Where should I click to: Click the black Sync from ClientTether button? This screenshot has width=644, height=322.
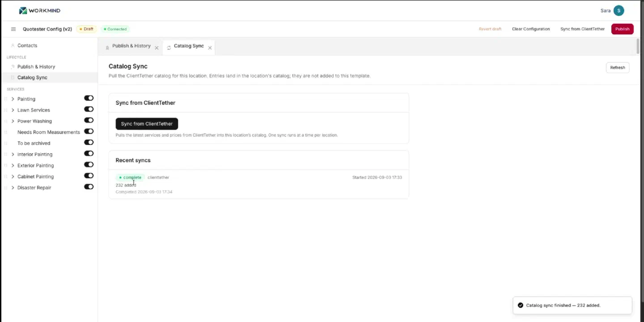pos(147,124)
